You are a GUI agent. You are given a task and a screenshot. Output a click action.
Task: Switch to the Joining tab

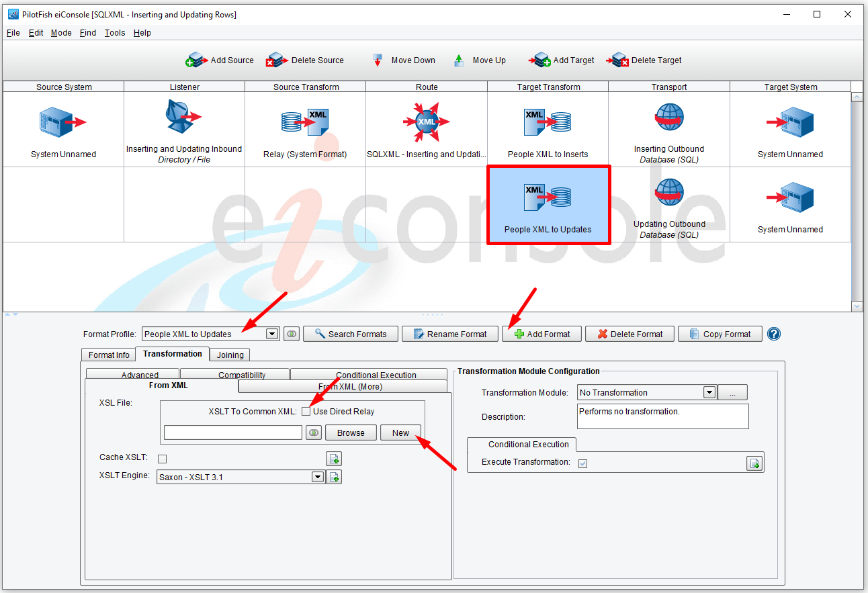pos(230,355)
